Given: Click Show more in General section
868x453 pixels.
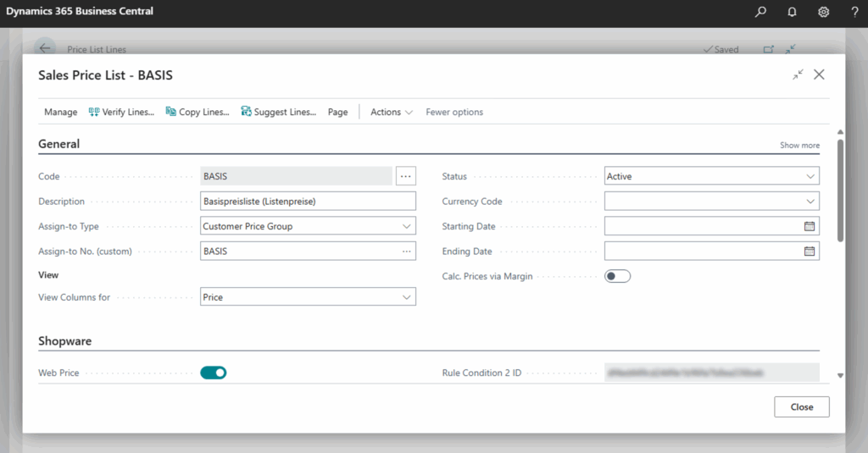Looking at the screenshot, I should tap(800, 145).
